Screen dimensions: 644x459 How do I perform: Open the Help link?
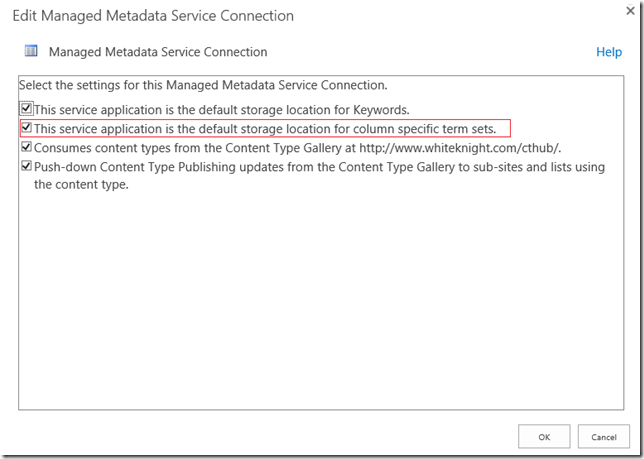pyautogui.click(x=608, y=52)
